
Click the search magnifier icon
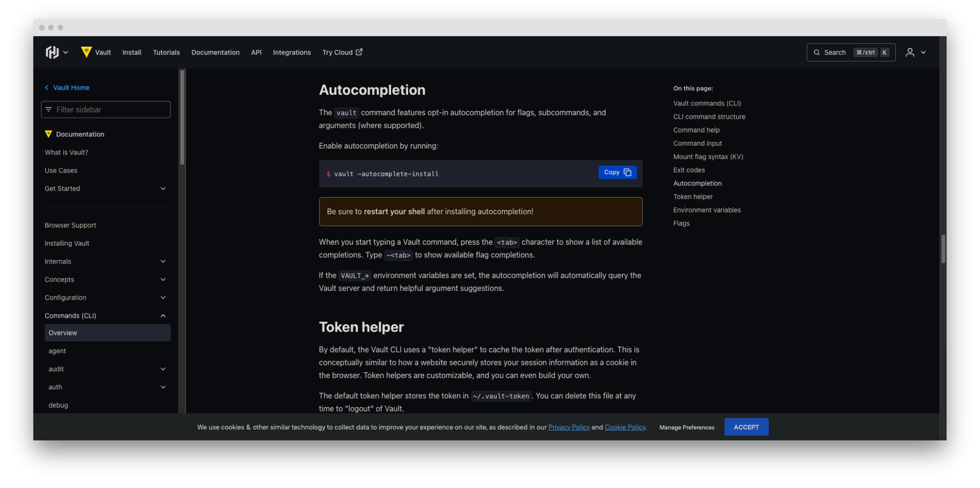[816, 52]
